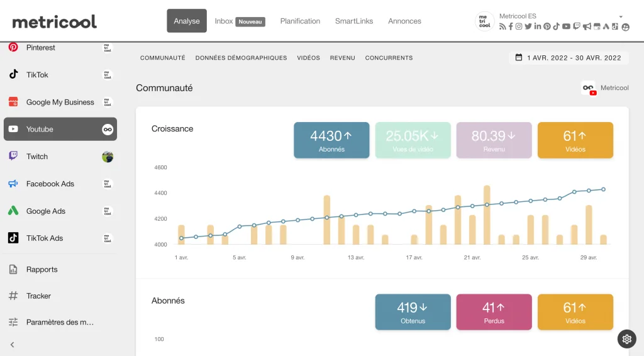Expand the Metricool ES brand dropdown arrow
This screenshot has width=644, height=356.
coord(621,17)
